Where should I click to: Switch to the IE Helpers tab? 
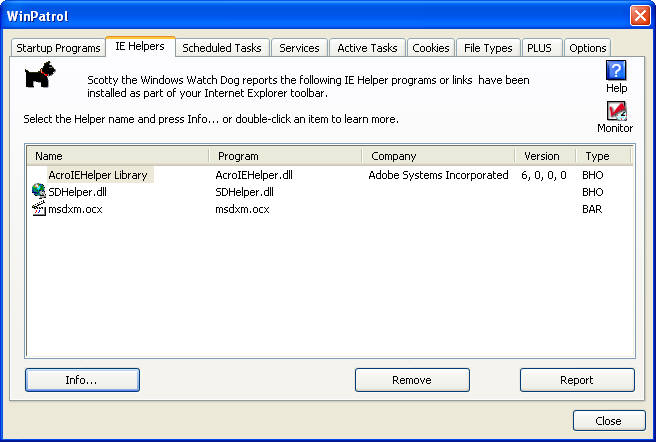pos(140,46)
